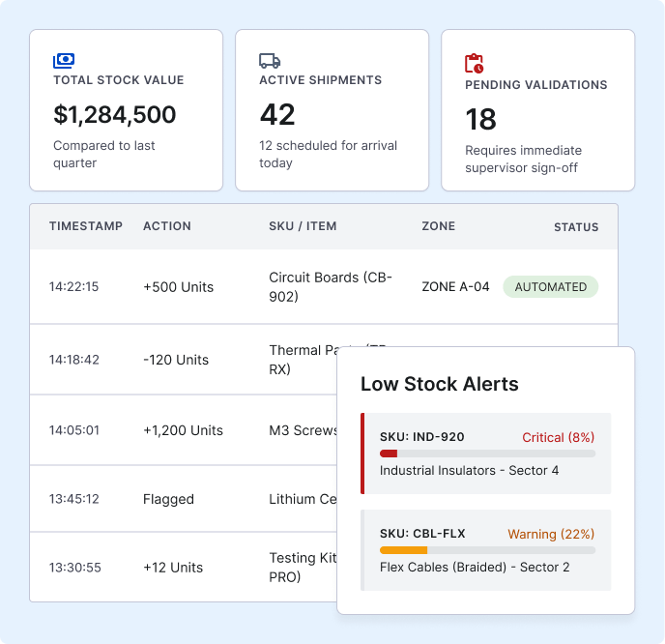665x644 pixels.
Task: Click the STATUS column header
Action: (x=576, y=227)
